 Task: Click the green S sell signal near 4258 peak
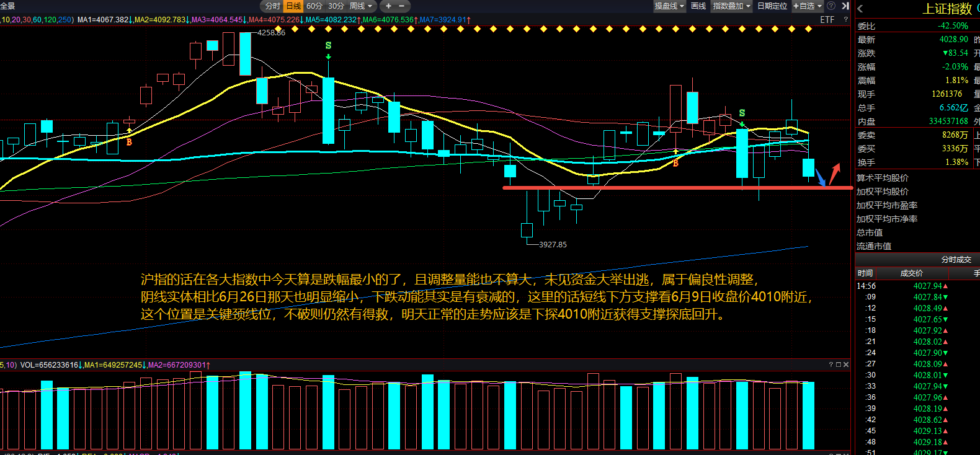click(x=328, y=45)
